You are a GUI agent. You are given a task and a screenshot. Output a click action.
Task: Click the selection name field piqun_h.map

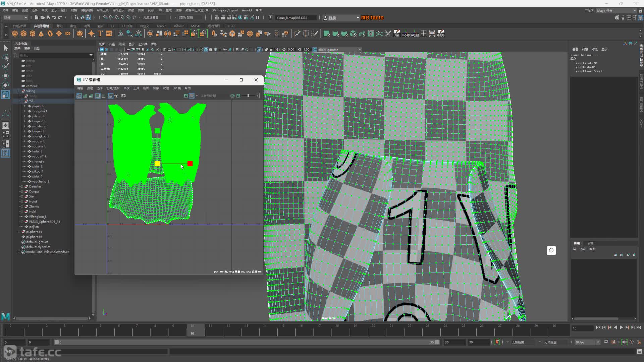click(296, 18)
